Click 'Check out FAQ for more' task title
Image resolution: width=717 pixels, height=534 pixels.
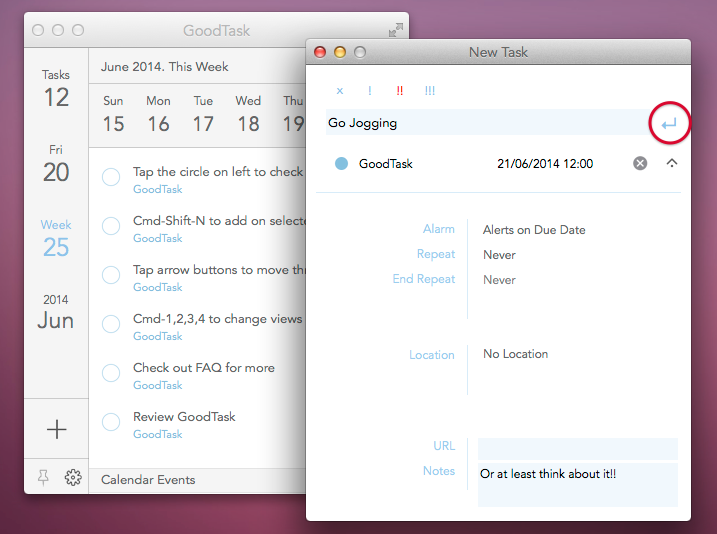tap(204, 368)
